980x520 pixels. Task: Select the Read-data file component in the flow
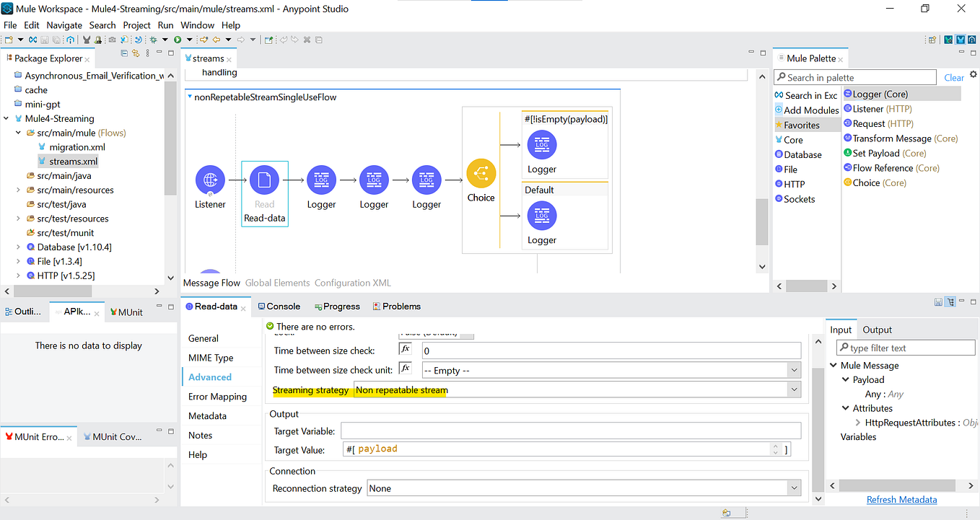264,180
